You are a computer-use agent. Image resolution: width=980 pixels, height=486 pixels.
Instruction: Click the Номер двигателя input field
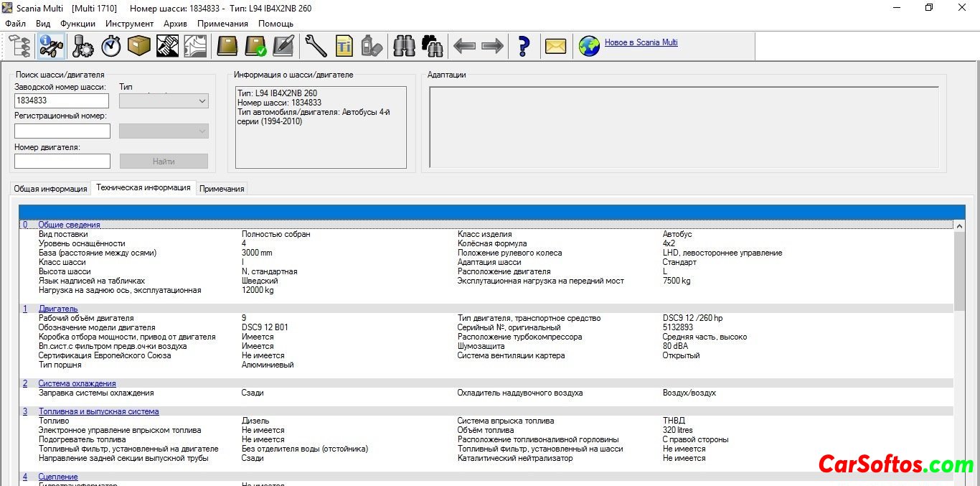pyautogui.click(x=62, y=161)
